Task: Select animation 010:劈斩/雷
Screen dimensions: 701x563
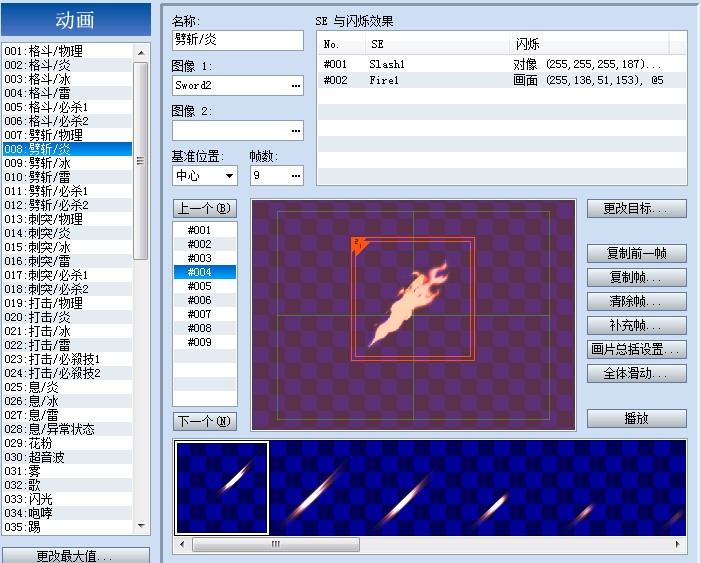Action: (68, 177)
